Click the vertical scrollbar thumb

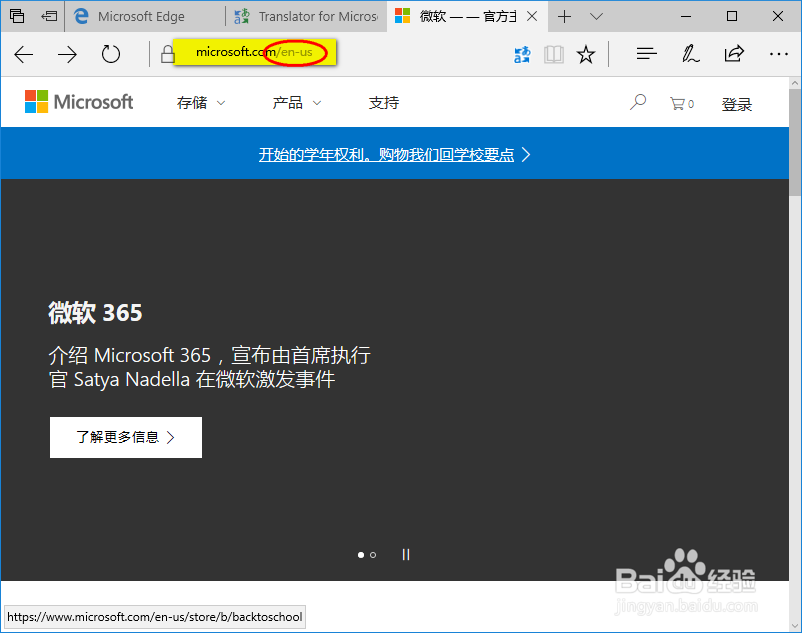795,142
